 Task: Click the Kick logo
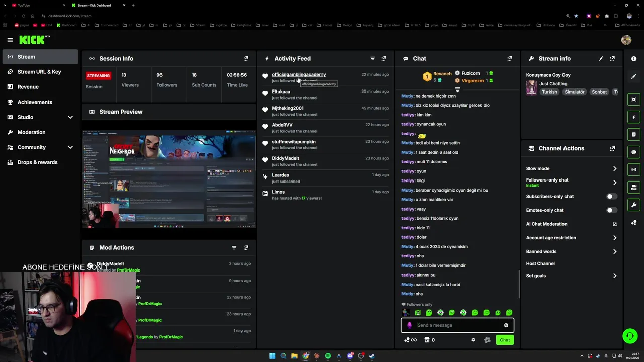coord(35,40)
